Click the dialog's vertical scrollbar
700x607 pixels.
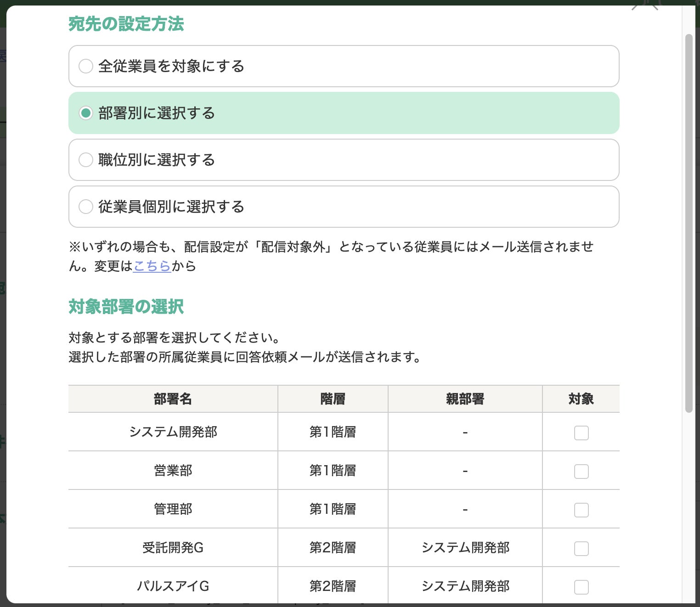(x=689, y=220)
